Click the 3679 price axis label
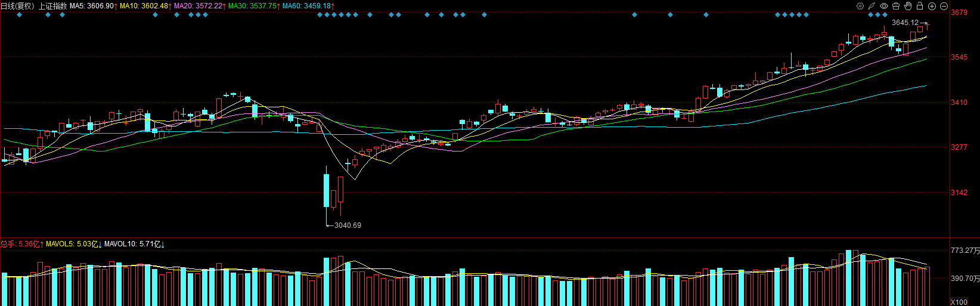The image size is (980, 306). tap(959, 13)
